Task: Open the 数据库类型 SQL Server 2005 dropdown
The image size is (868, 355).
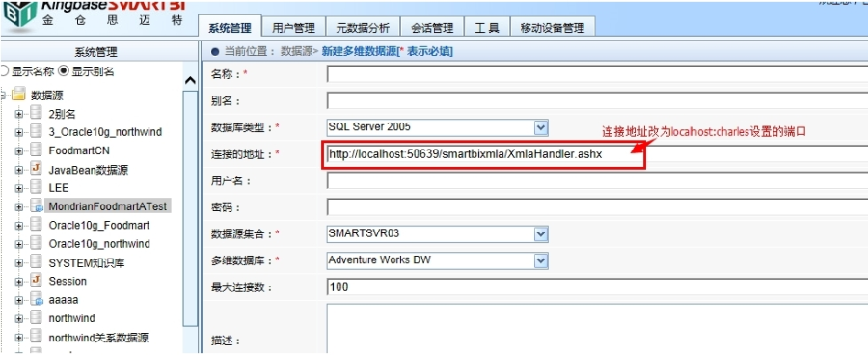Action: (540, 127)
